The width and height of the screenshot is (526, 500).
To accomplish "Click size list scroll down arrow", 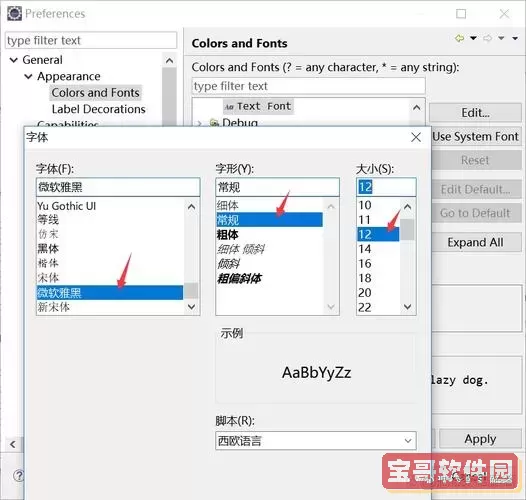I will (x=408, y=306).
